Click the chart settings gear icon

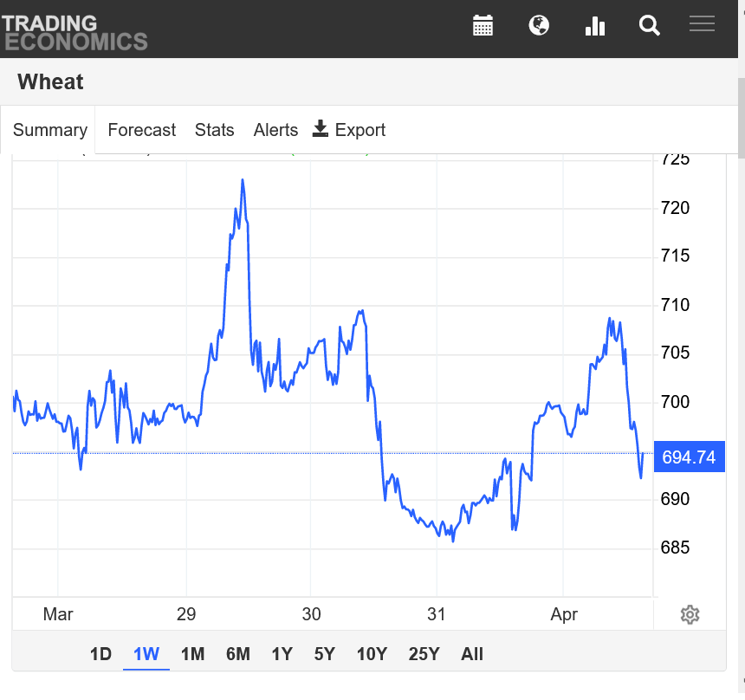(690, 615)
